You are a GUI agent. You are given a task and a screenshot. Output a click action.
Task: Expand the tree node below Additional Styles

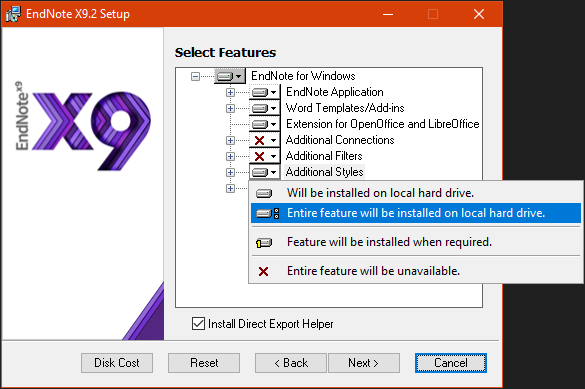[x=230, y=189]
